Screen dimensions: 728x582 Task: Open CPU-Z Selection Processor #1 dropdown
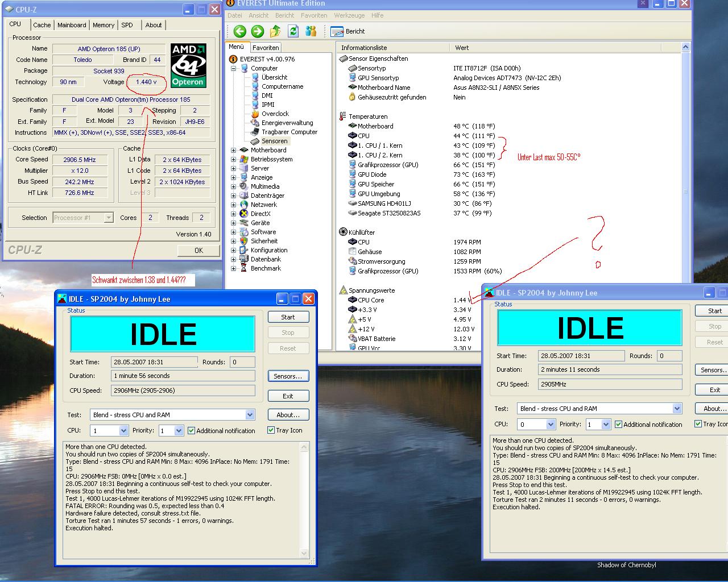pyautogui.click(x=109, y=218)
